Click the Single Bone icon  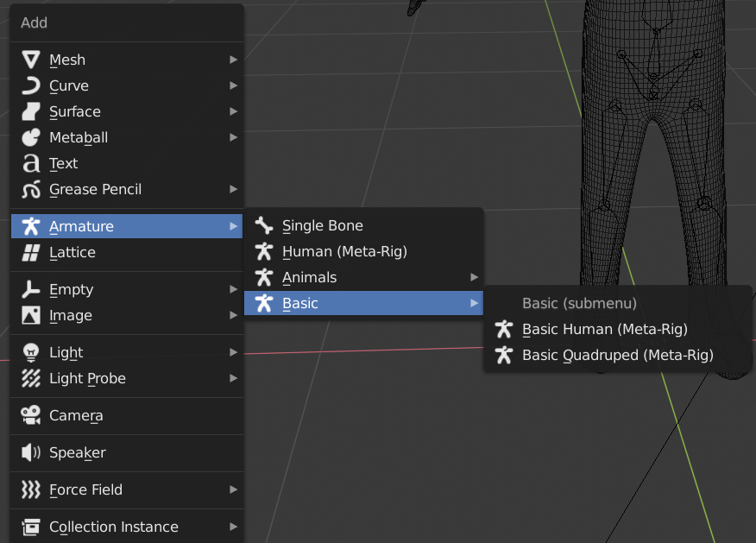click(x=264, y=225)
